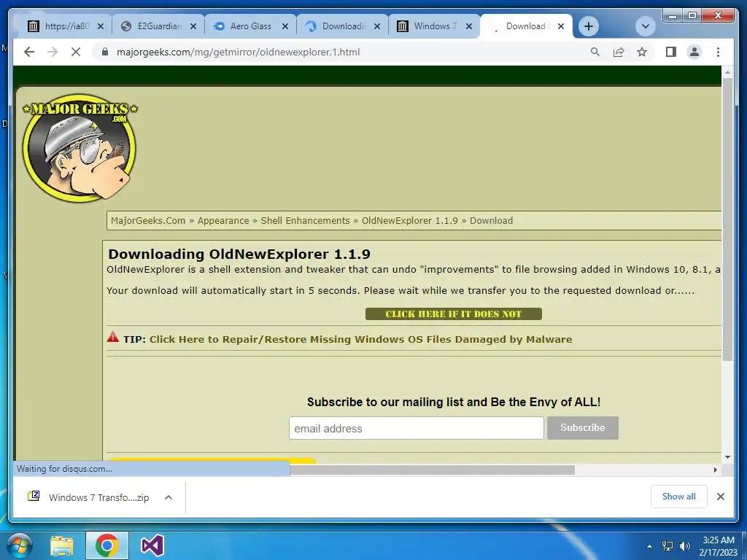
Task: Switch to the Windows 7 tab
Action: pos(427,26)
